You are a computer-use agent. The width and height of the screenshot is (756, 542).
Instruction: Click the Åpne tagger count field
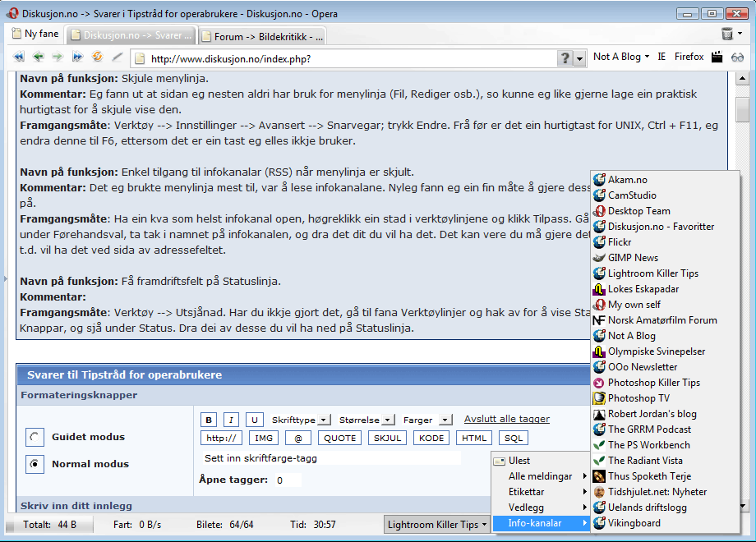pyautogui.click(x=288, y=480)
